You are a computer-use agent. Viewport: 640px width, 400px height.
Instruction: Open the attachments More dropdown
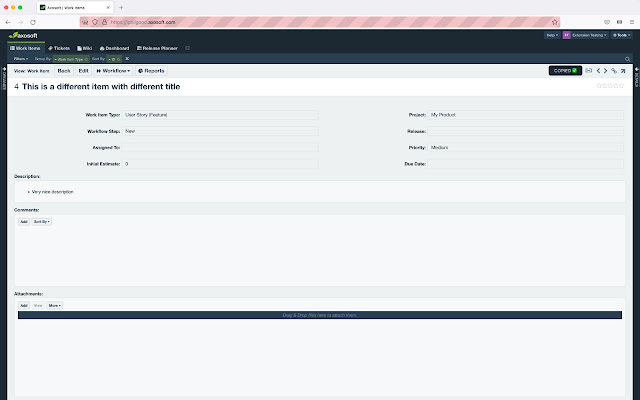(54, 305)
